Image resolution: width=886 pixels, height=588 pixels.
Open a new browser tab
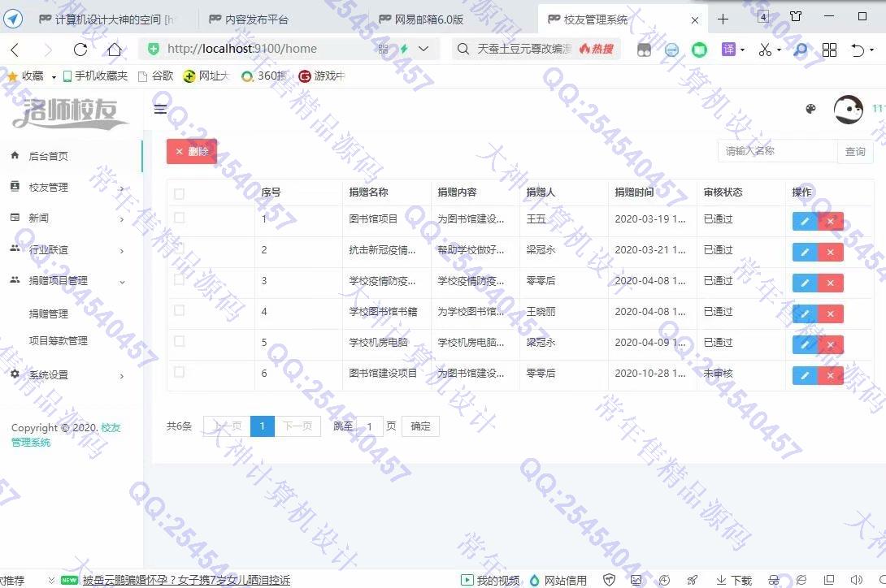pyautogui.click(x=723, y=19)
